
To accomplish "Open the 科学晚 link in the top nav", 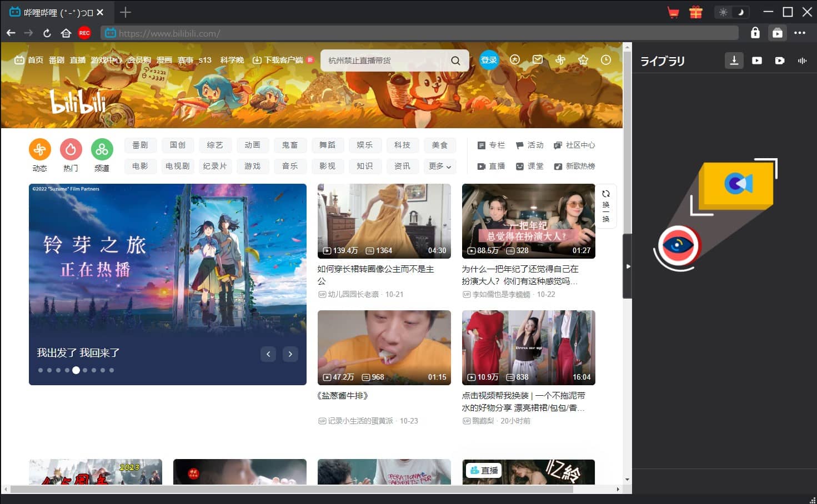I will click(x=232, y=60).
